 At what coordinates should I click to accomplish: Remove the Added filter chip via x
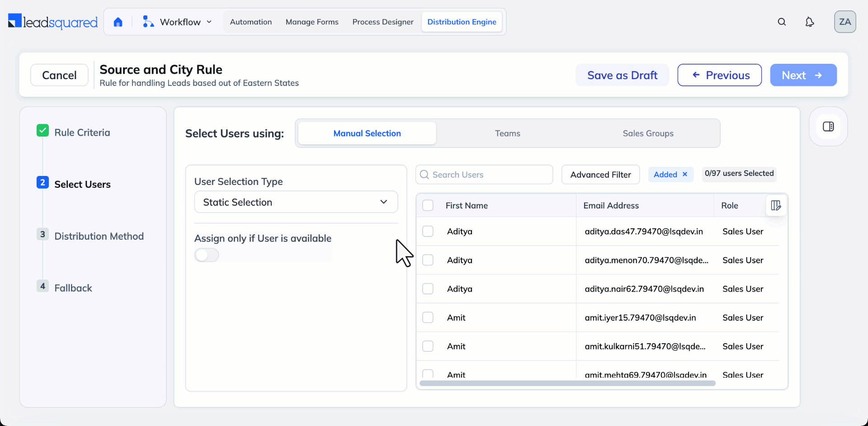[x=685, y=175]
